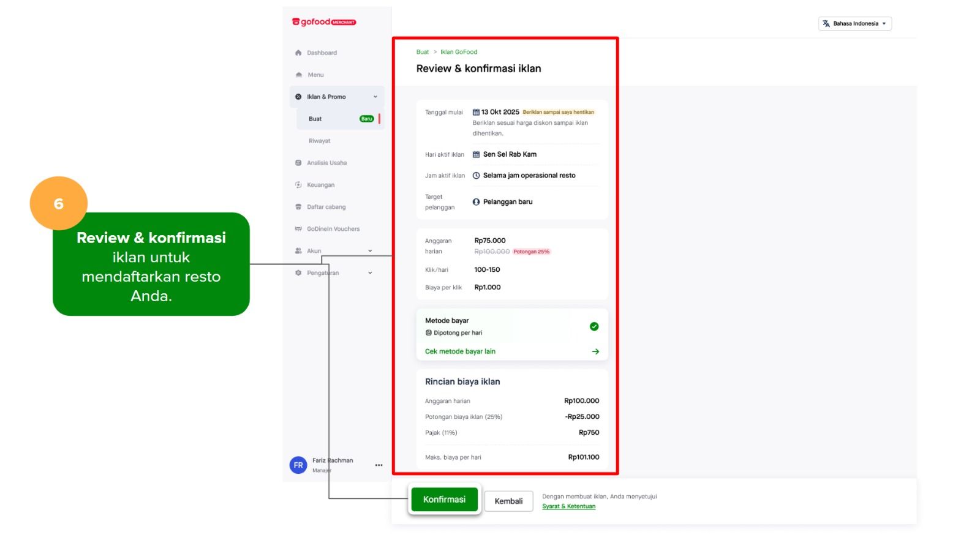Open the Bahasa Indonesia language dropdown
Viewport: 980px width, 551px height.
click(x=855, y=24)
